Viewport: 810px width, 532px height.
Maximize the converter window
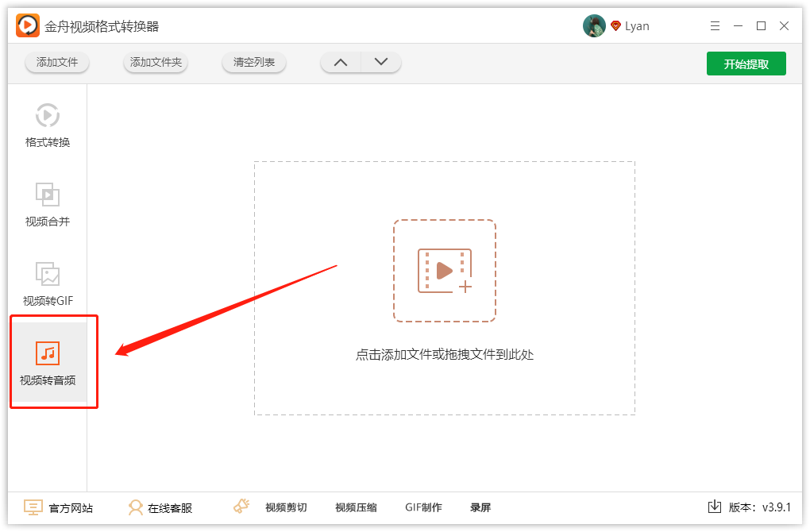pyautogui.click(x=761, y=26)
